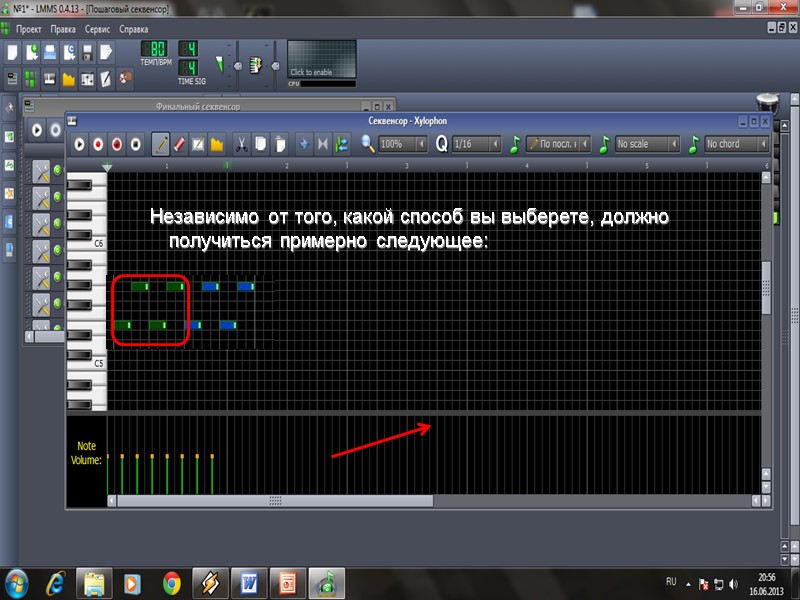Toggle loop points button

point(322,144)
